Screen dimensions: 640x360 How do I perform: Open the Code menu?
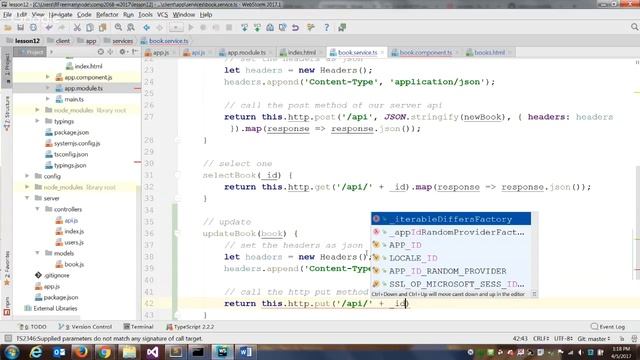(84, 15)
